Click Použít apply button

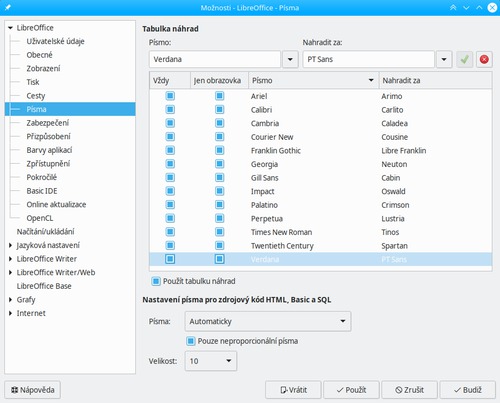click(x=351, y=390)
